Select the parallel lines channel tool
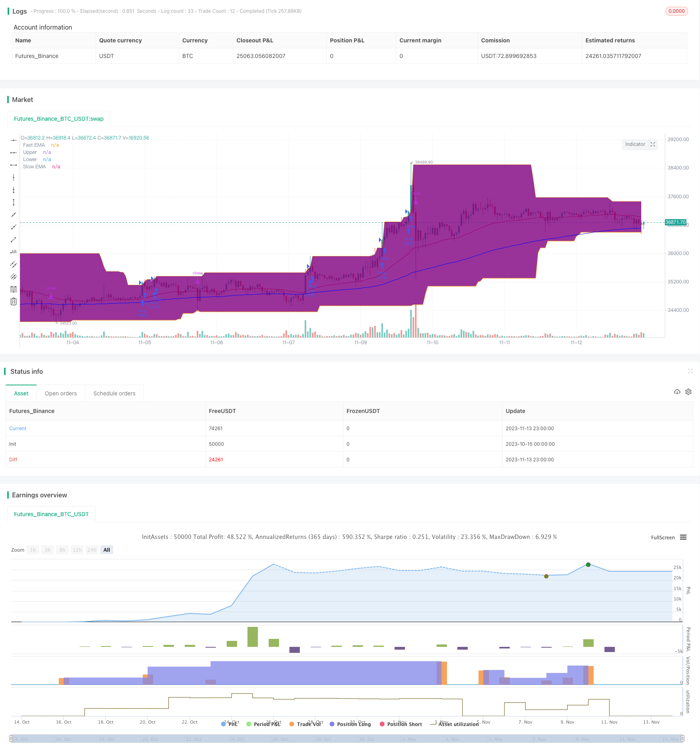 14,264
